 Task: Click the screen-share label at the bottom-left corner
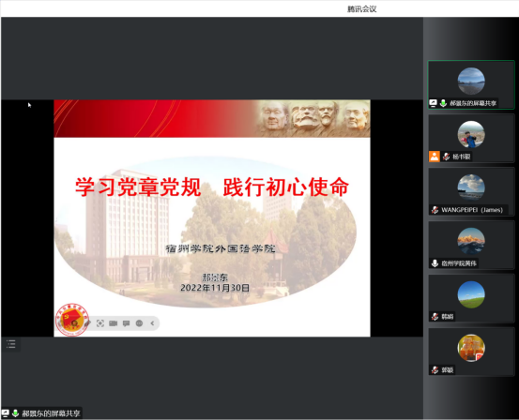pos(51,413)
